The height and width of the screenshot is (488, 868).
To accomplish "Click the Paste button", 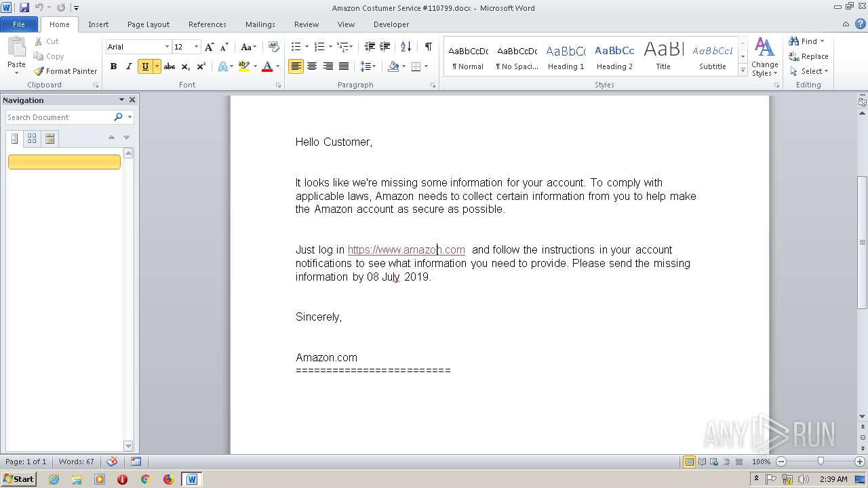I will coord(16,56).
